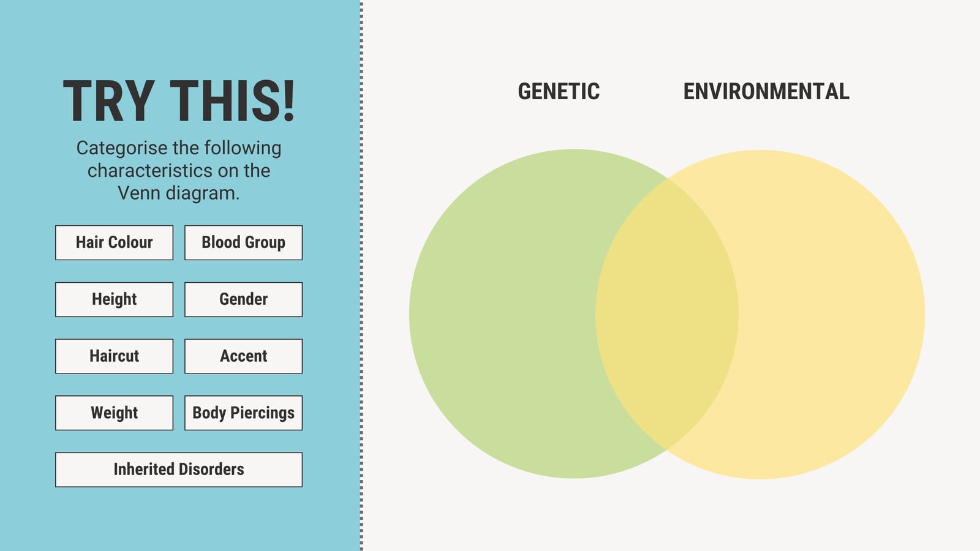Click the ENVIRONMENTAL heading above the diagram

[766, 92]
